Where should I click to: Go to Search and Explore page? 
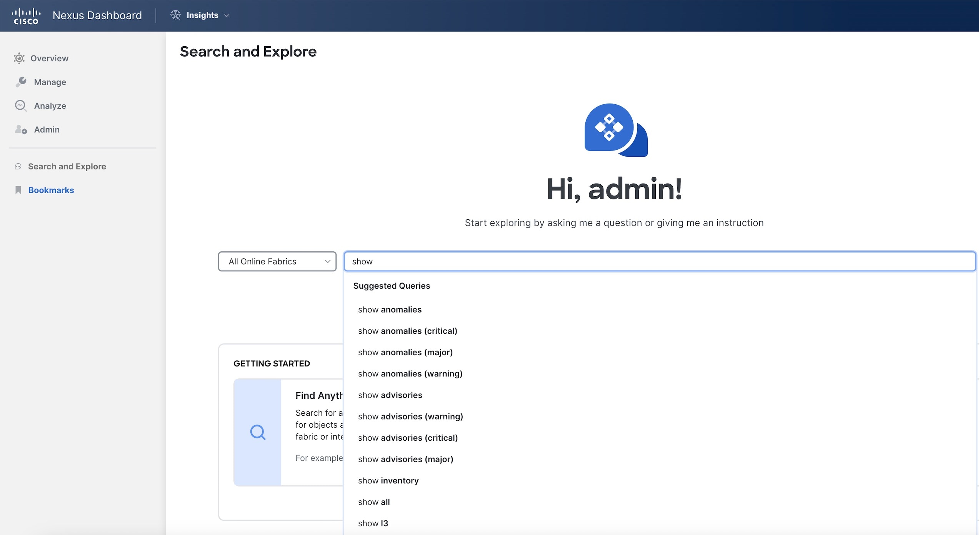click(67, 166)
